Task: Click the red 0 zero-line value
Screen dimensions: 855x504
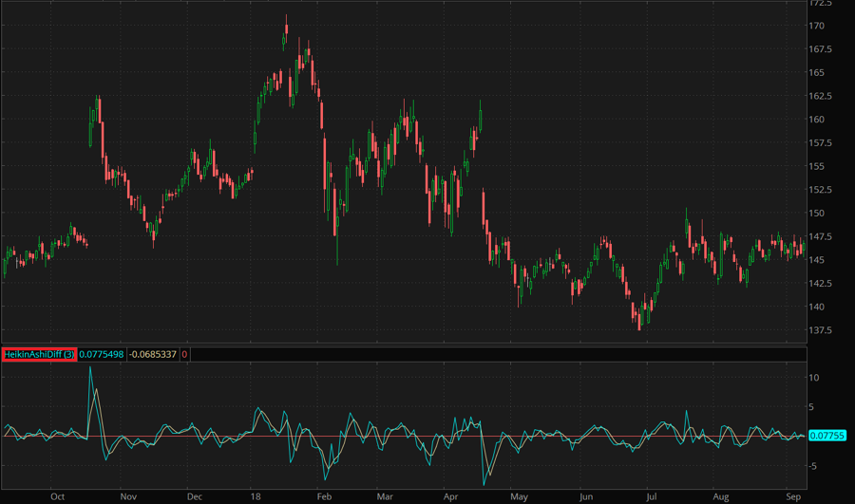Action: [184, 354]
